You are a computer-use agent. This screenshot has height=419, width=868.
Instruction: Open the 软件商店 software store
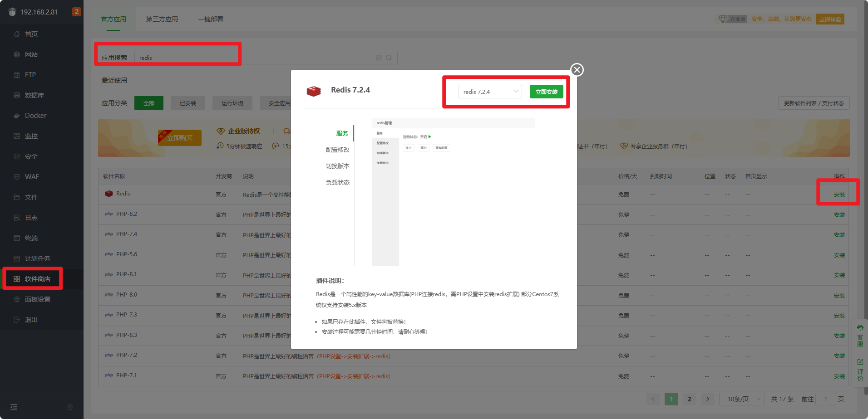(x=37, y=279)
